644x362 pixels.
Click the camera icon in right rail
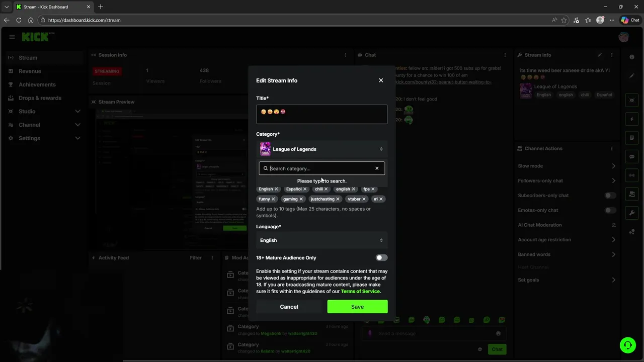[x=632, y=194]
